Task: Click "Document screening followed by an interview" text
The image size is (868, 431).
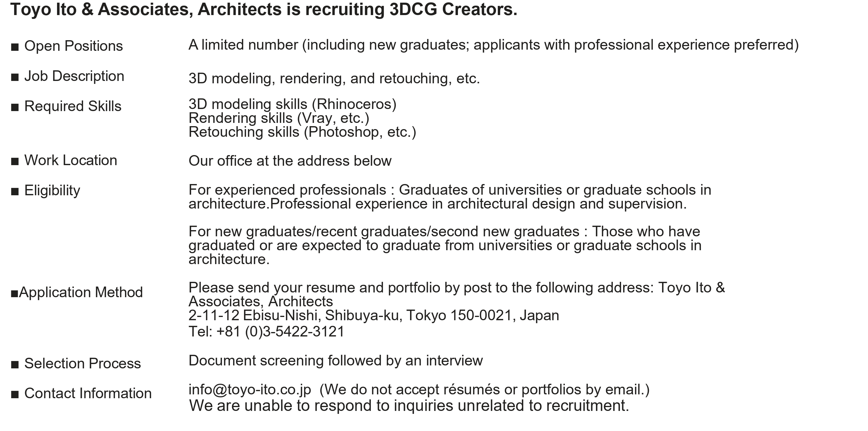Action: tap(336, 361)
